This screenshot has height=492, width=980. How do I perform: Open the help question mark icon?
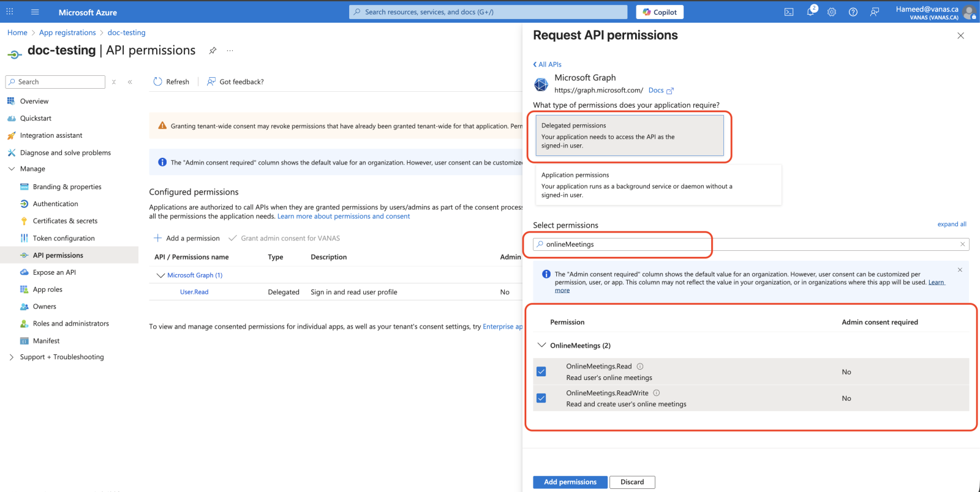853,12
